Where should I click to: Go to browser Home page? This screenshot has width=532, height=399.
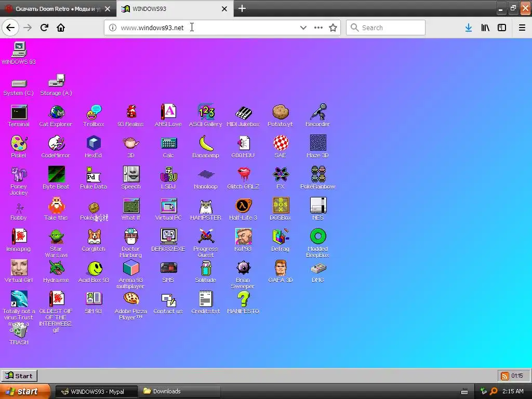pyautogui.click(x=61, y=28)
